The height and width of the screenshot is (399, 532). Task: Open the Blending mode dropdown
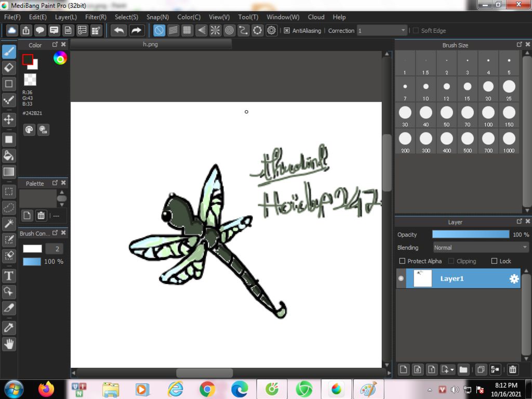[481, 248]
